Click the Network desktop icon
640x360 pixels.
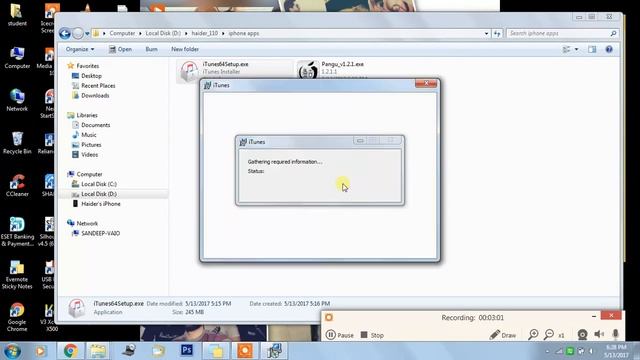17,100
